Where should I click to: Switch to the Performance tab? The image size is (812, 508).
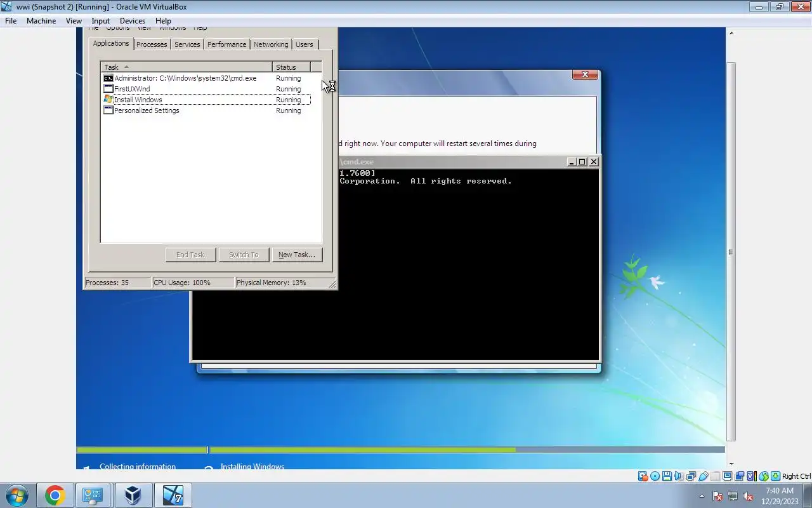(226, 44)
